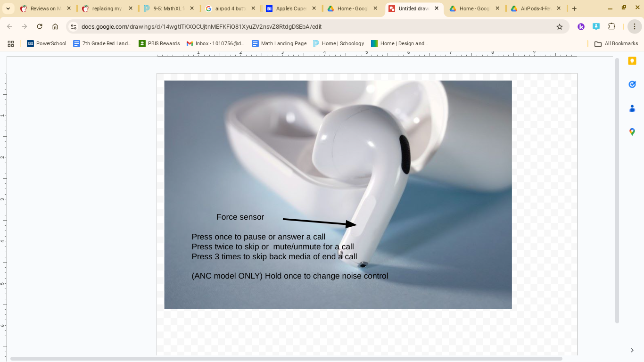Open the 9-5: MathXL tab
Image resolution: width=644 pixels, height=362 pixels.
pyautogui.click(x=168, y=8)
